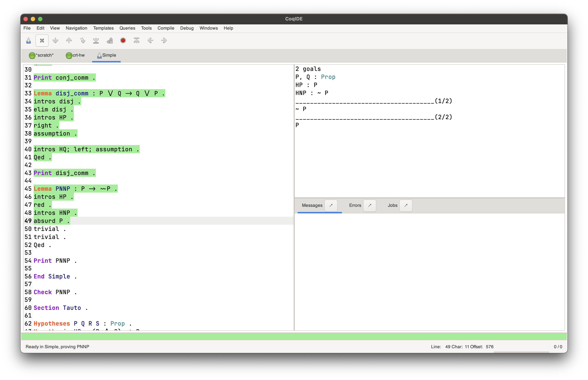This screenshot has height=380, width=588.
Task: Open the Navigation menu
Action: (76, 28)
